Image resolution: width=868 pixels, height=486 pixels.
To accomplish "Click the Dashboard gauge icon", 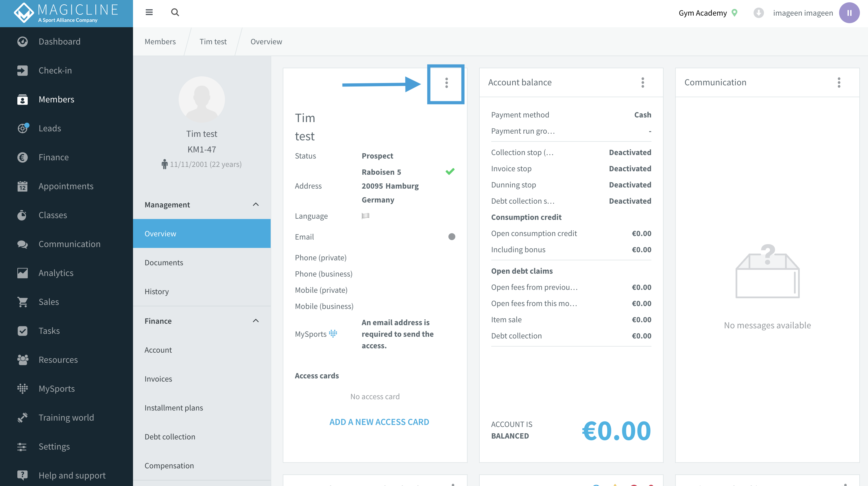I will coord(23,41).
